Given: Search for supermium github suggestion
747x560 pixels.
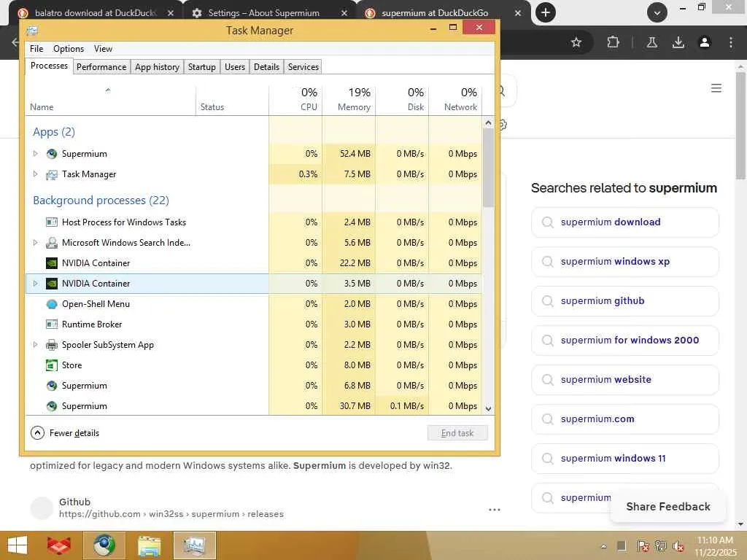Looking at the screenshot, I should 624,301.
